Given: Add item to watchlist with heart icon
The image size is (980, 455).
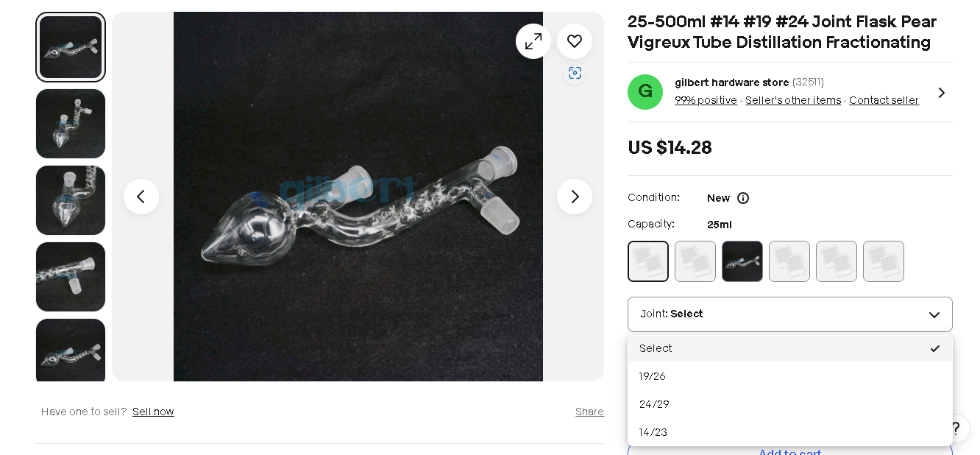Looking at the screenshot, I should pyautogui.click(x=575, y=41).
